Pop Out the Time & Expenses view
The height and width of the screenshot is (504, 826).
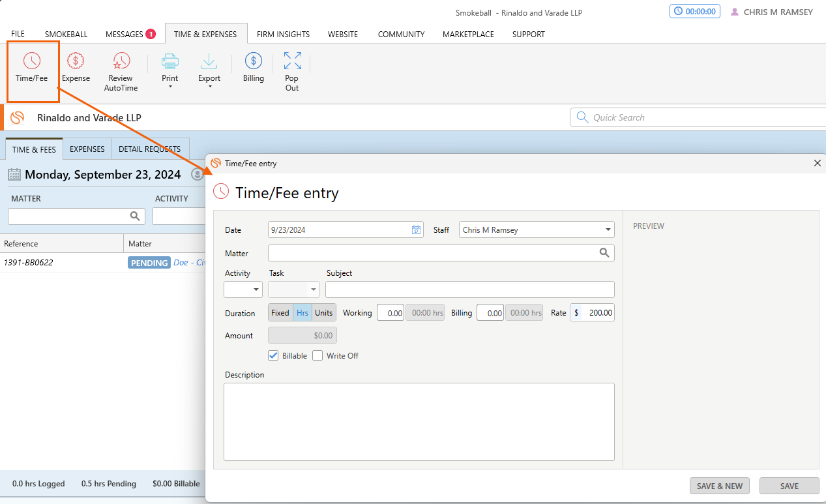[292, 72]
